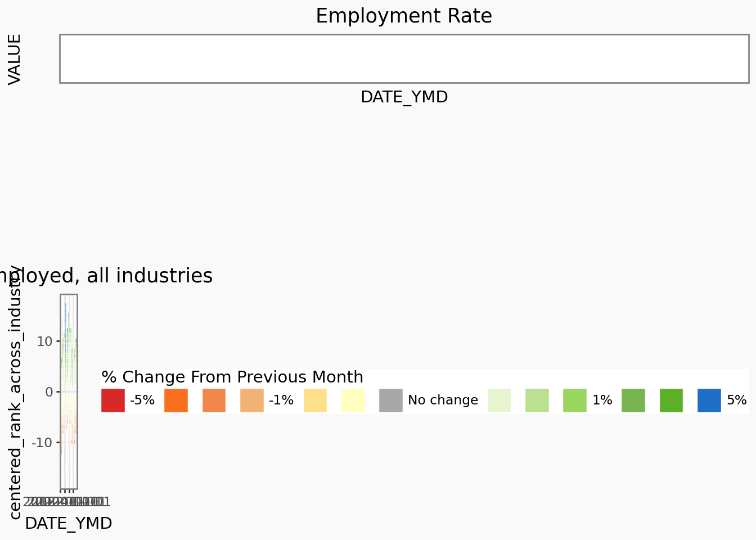756x540 pixels.
Task: Click the '5%' legend label text
Action: (x=736, y=400)
